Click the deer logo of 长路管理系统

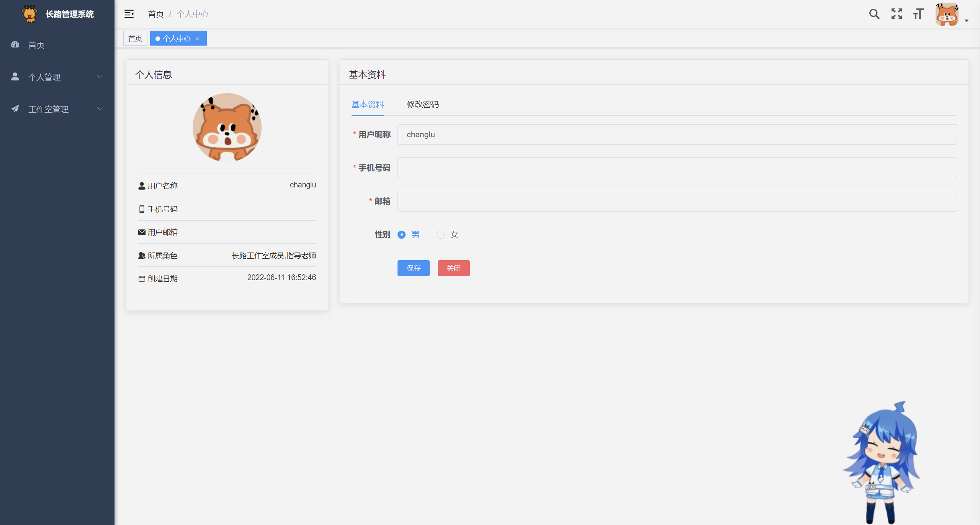[29, 14]
